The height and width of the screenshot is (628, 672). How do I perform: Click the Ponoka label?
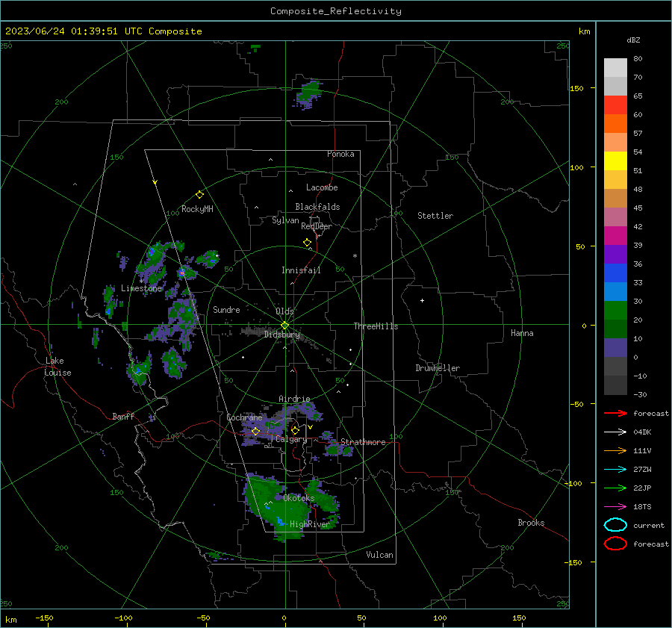(340, 154)
